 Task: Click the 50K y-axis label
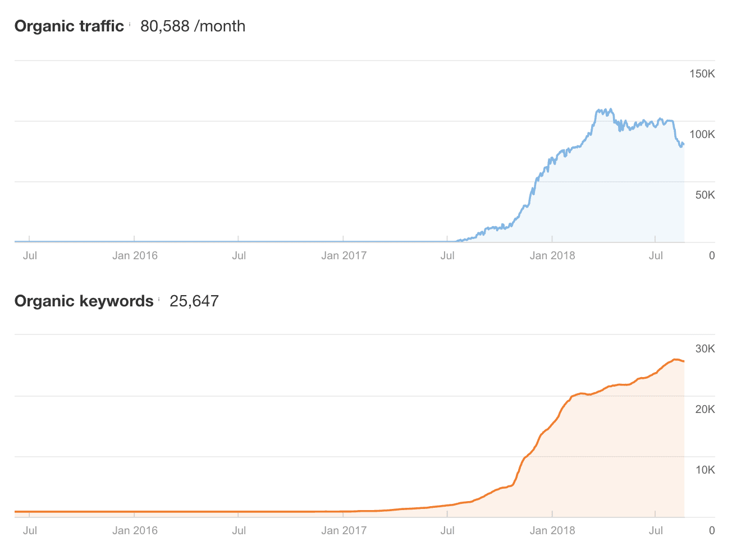[705, 195]
